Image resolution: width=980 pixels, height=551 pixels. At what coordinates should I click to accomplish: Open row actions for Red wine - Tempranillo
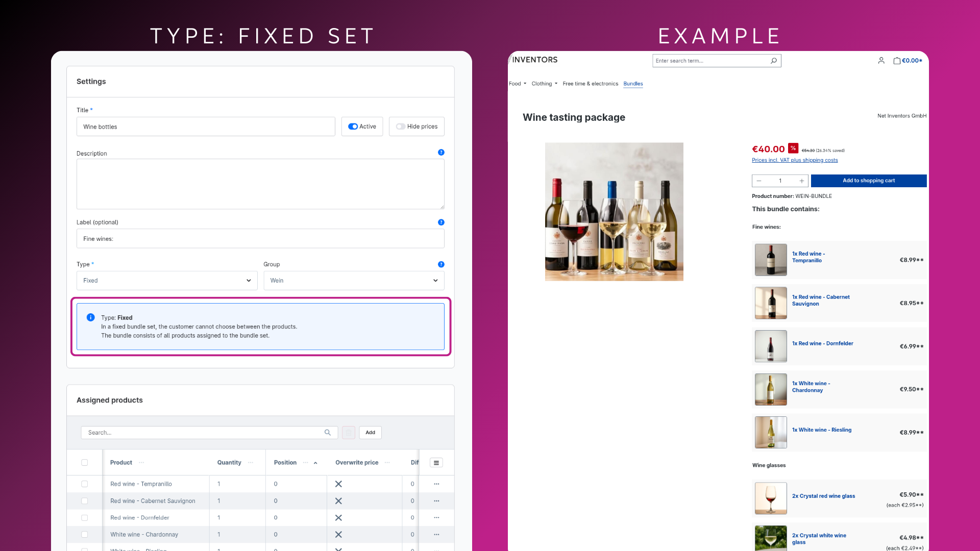tap(436, 484)
